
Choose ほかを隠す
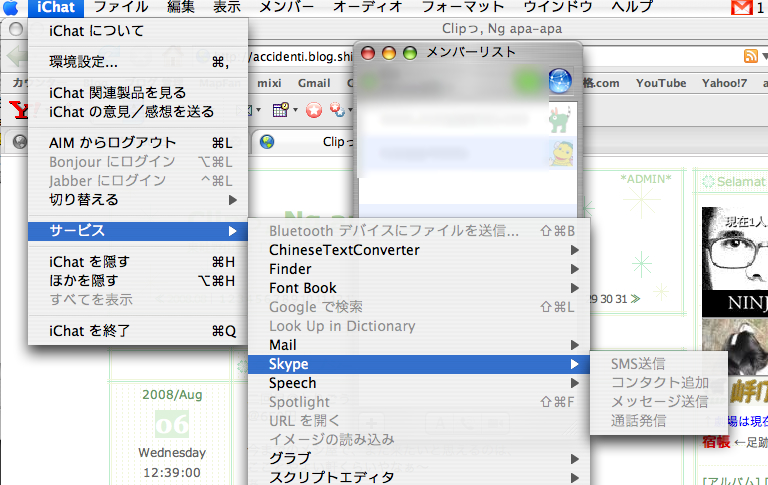pos(138,281)
